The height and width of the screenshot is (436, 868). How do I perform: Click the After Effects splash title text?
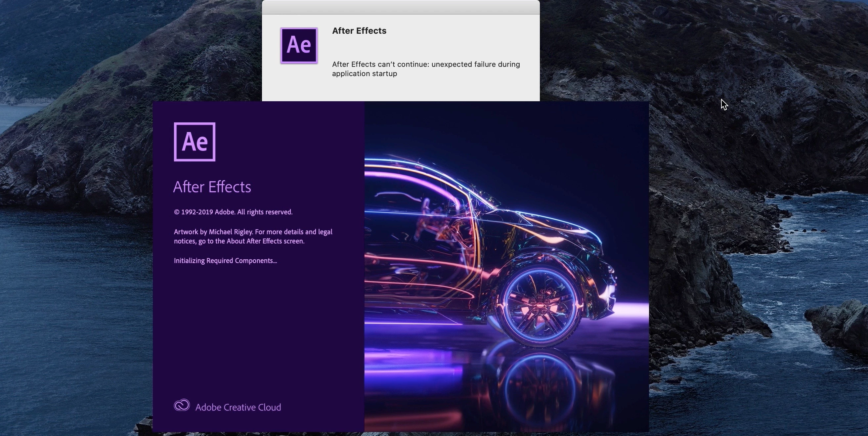[x=212, y=187]
